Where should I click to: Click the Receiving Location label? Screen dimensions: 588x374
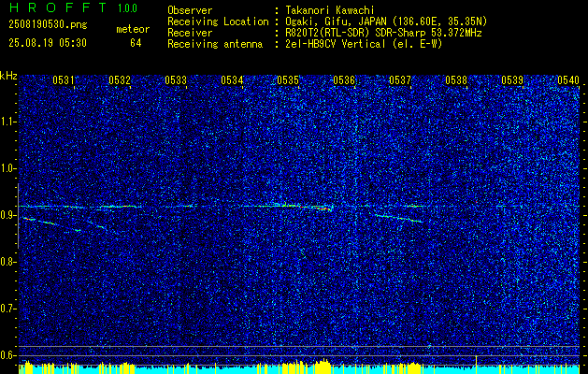pyautogui.click(x=218, y=22)
